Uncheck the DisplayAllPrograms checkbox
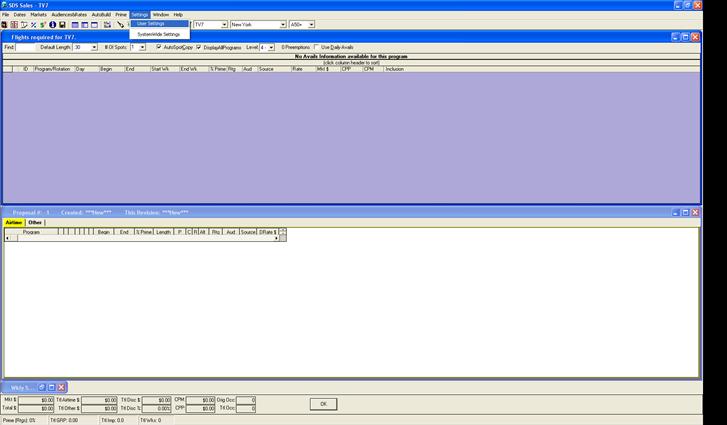This screenshot has width=727, height=425. (199, 47)
